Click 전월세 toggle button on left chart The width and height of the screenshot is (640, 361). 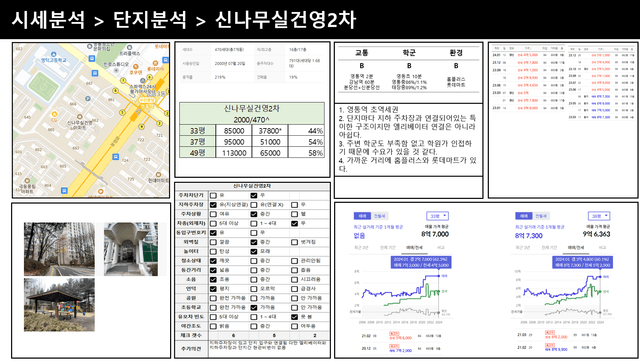click(x=380, y=216)
